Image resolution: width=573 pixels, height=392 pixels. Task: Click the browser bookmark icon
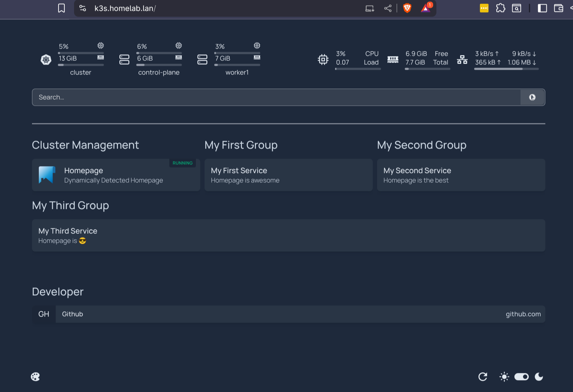(x=61, y=8)
